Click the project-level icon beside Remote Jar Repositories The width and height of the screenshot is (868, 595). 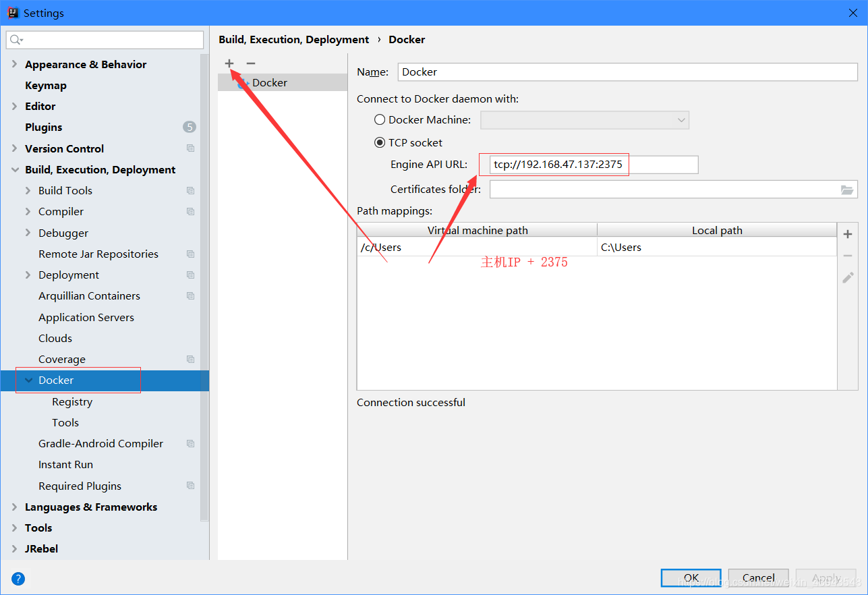click(x=190, y=254)
